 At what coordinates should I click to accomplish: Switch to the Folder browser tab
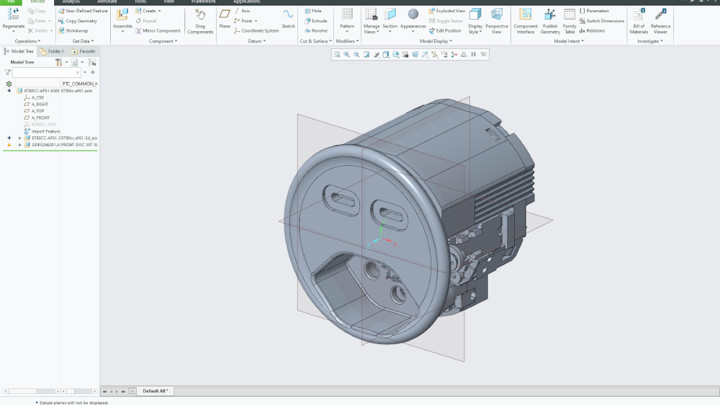point(53,51)
